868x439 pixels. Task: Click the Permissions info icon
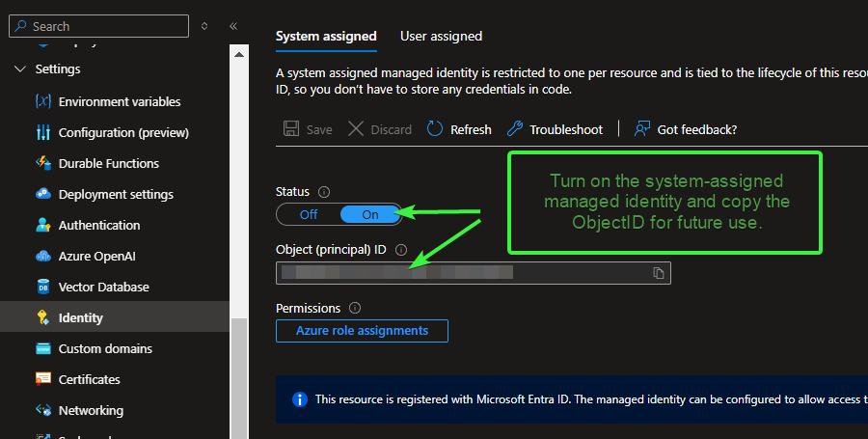(x=354, y=309)
